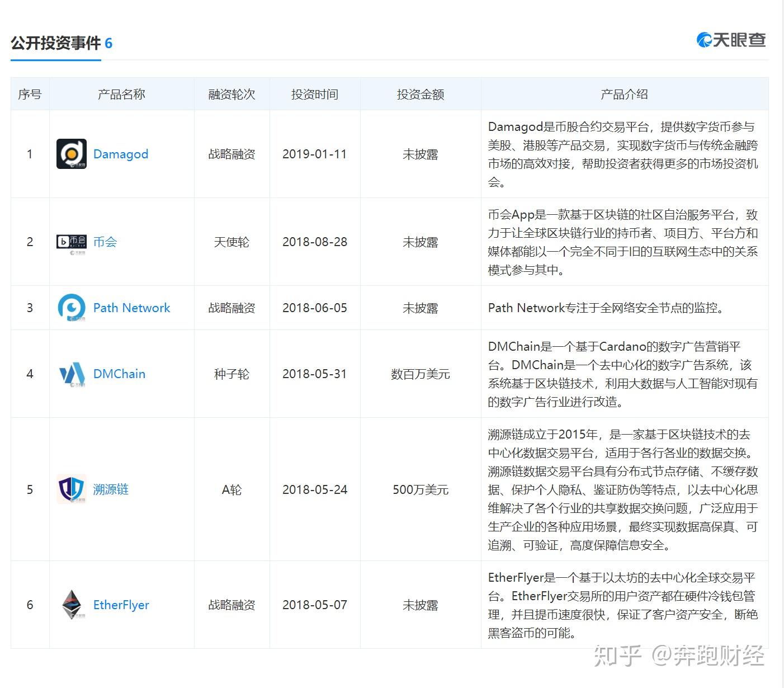This screenshot has width=784, height=688.
Task: Click the 种子轮 round cell
Action: [232, 374]
